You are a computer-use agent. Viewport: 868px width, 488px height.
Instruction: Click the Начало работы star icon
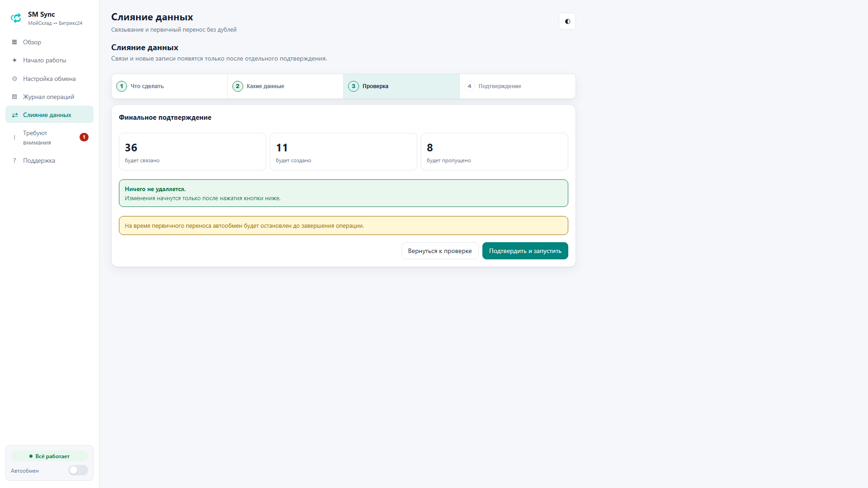14,60
